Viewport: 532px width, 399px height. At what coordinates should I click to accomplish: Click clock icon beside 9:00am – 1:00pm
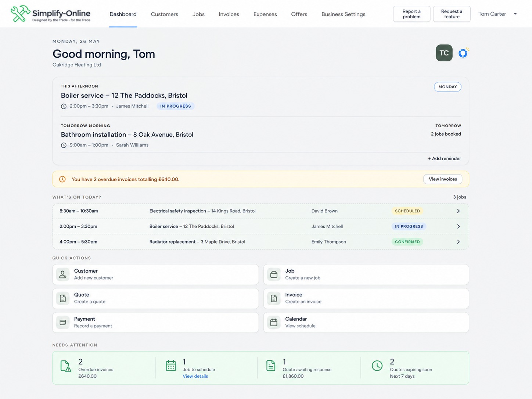64,145
